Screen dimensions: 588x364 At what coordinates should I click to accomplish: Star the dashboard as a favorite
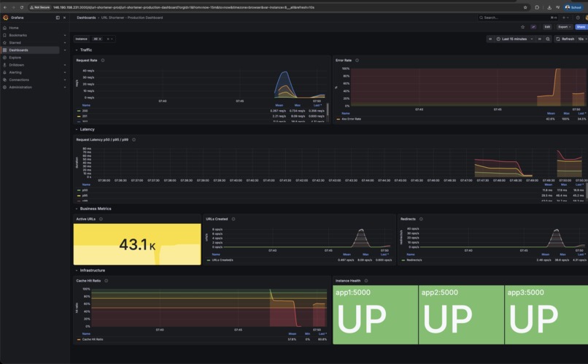(523, 27)
